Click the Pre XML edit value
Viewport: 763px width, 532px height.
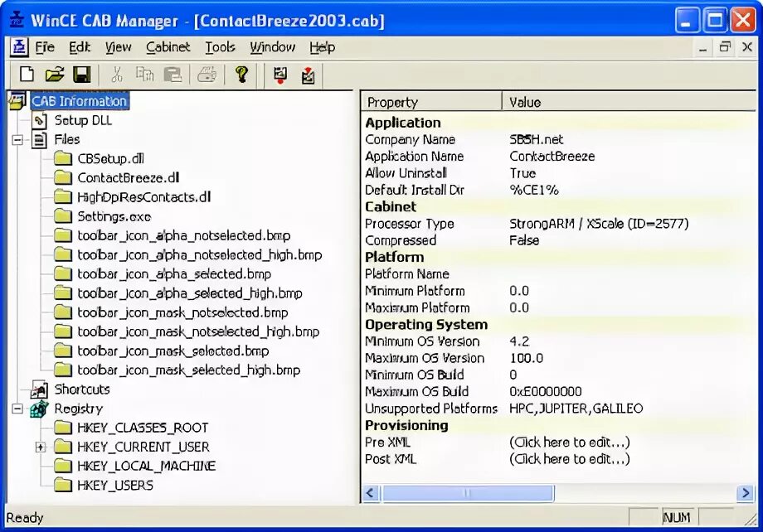569,442
